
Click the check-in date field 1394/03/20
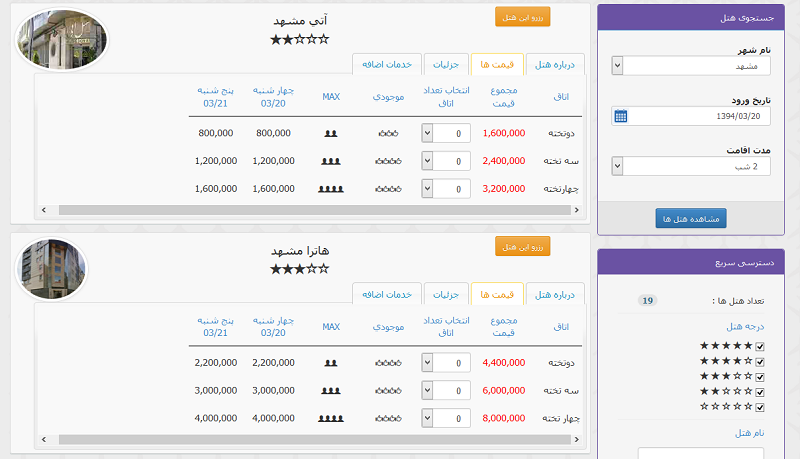point(691,116)
